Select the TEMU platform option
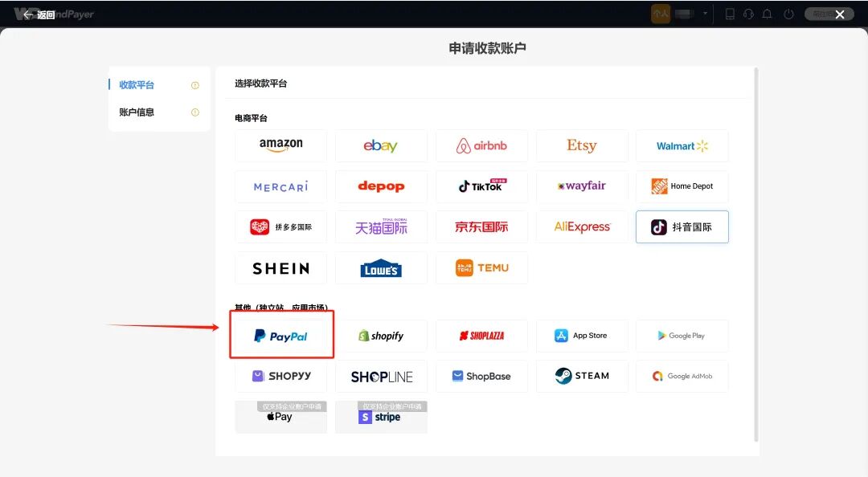The height and width of the screenshot is (477, 868). click(481, 267)
